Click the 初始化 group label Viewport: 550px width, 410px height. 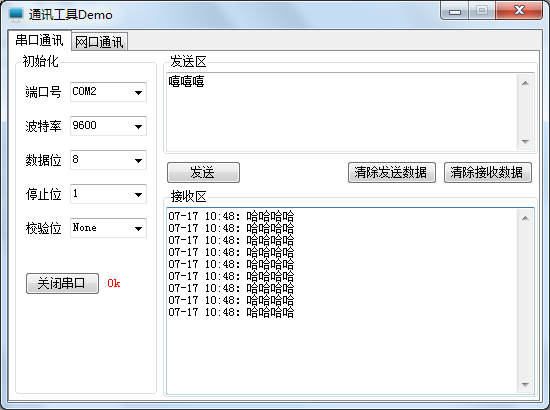(x=40, y=61)
